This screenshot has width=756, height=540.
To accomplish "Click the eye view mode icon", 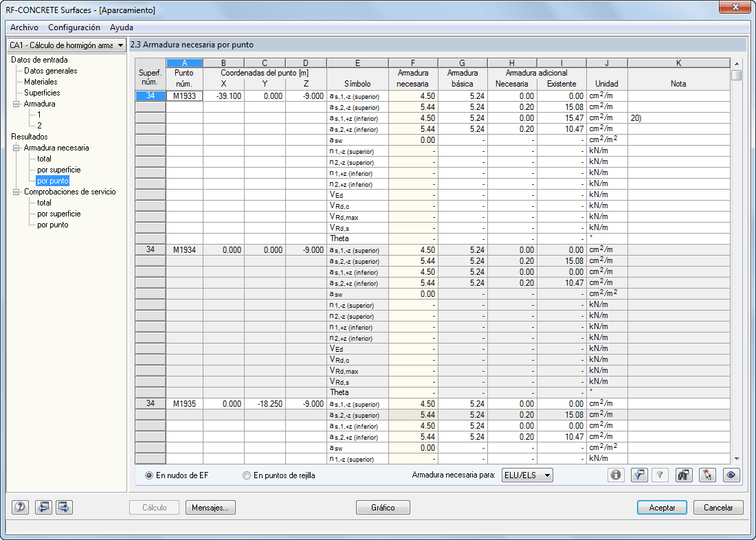I will pos(731,475).
